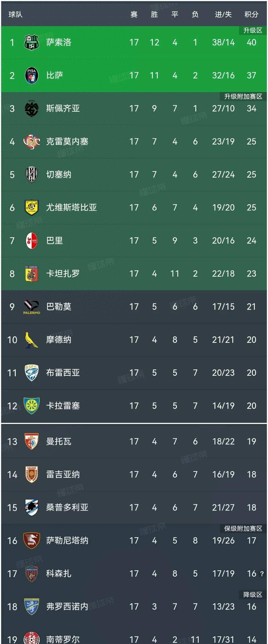Open the 克雷莫内塞 team name link
The width and height of the screenshot is (268, 644).
click(x=67, y=141)
